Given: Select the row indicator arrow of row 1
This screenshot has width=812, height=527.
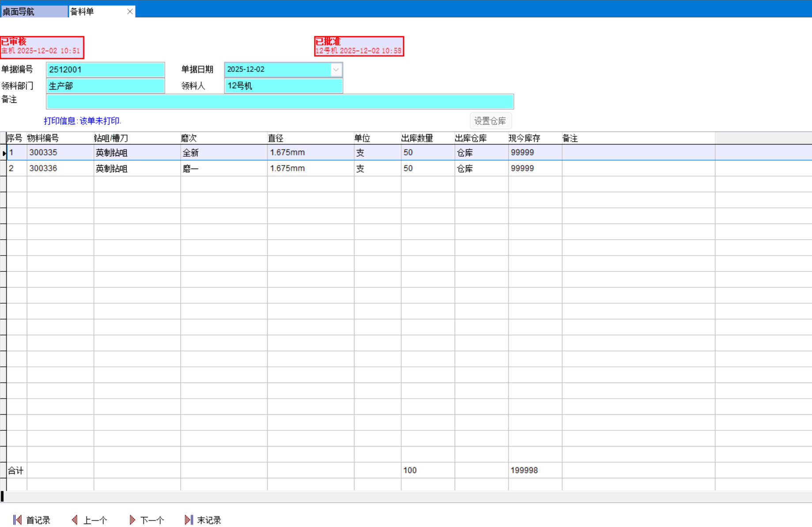Looking at the screenshot, I should (4, 153).
